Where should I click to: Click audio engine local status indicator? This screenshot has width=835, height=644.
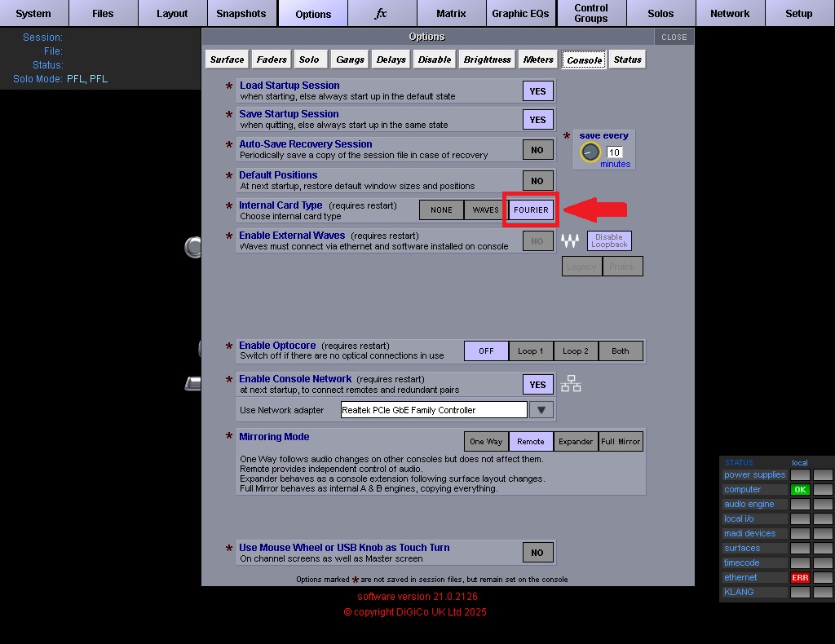[x=800, y=504]
